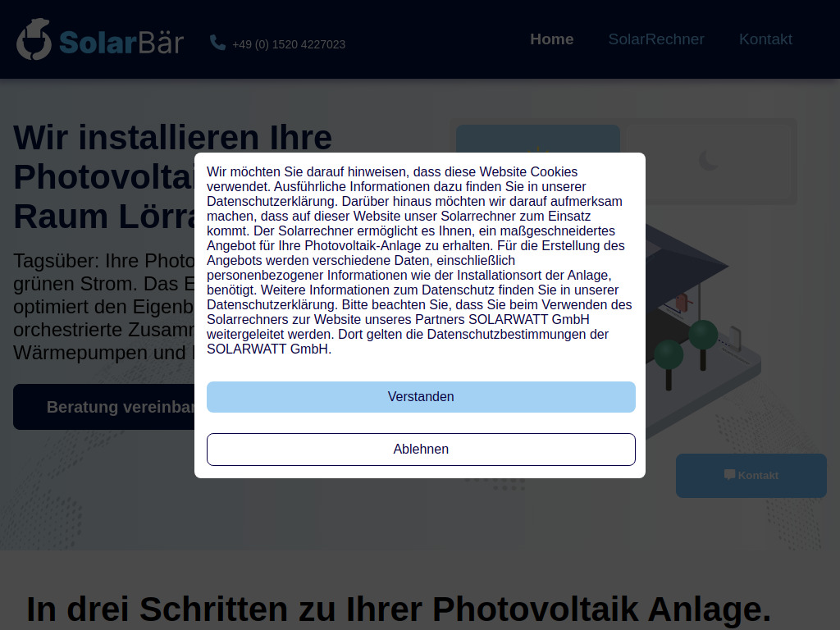Open the floating Kontakt button bottom right
This screenshot has width=840, height=630.
point(751,475)
